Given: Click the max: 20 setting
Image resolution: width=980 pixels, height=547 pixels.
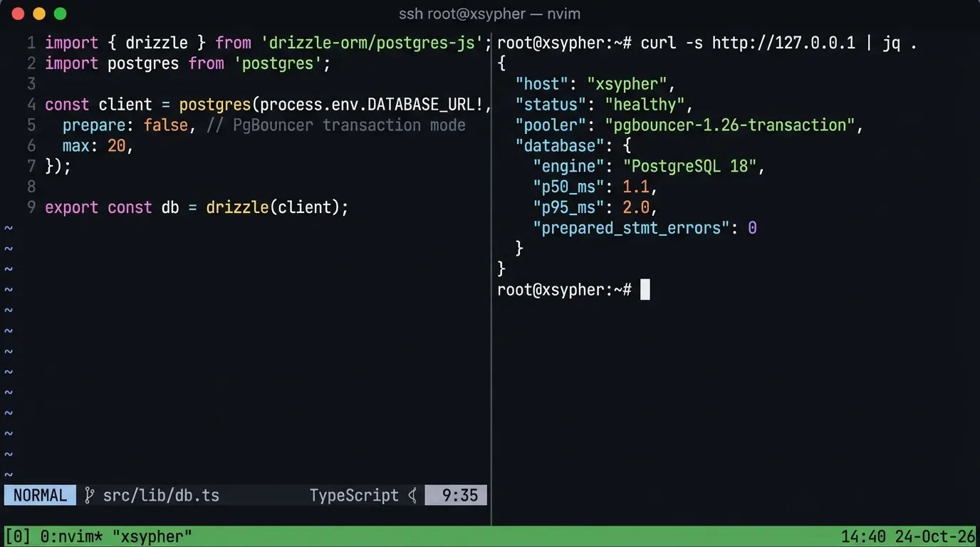Looking at the screenshot, I should point(94,146).
